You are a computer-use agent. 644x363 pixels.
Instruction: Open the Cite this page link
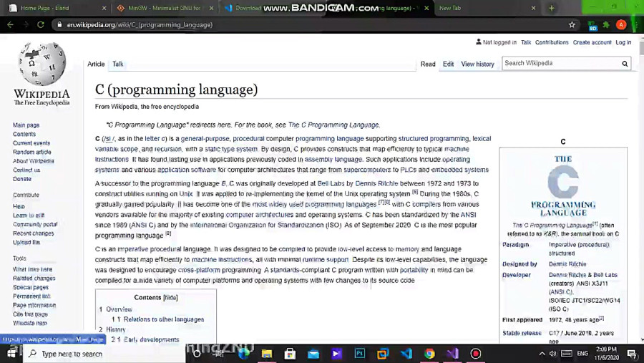30,314
